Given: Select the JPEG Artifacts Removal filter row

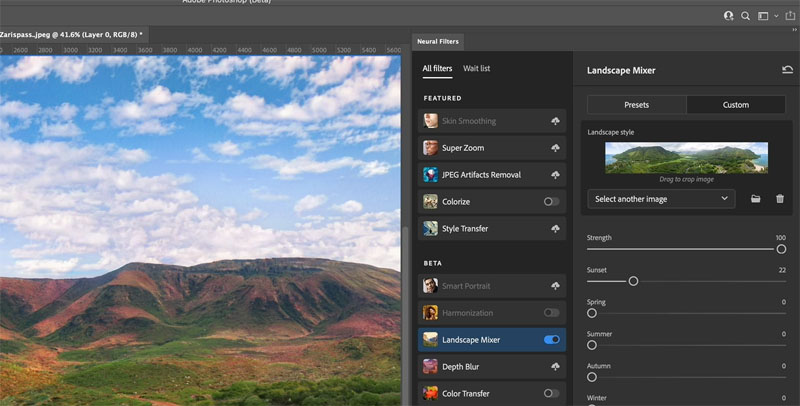Looking at the screenshot, I should point(492,174).
